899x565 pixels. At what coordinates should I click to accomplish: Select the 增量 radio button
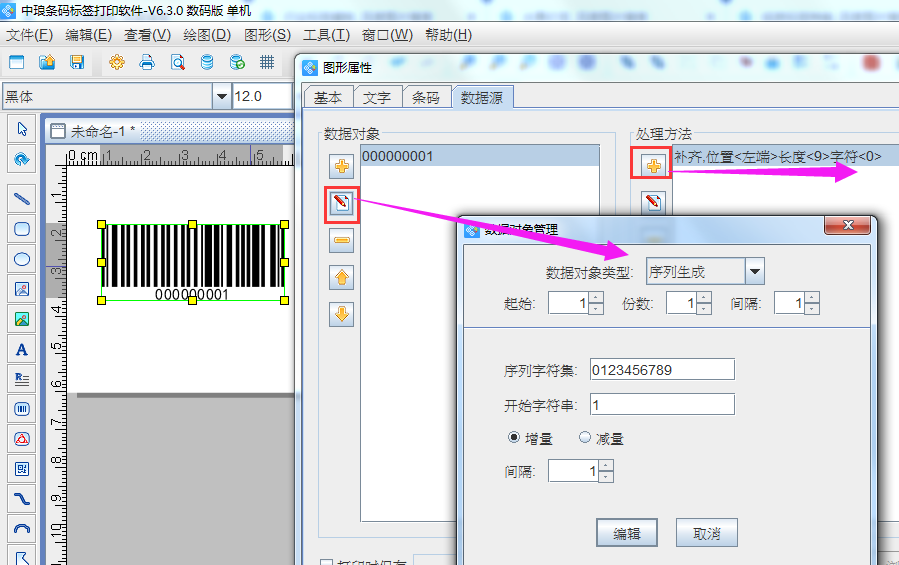coord(515,438)
